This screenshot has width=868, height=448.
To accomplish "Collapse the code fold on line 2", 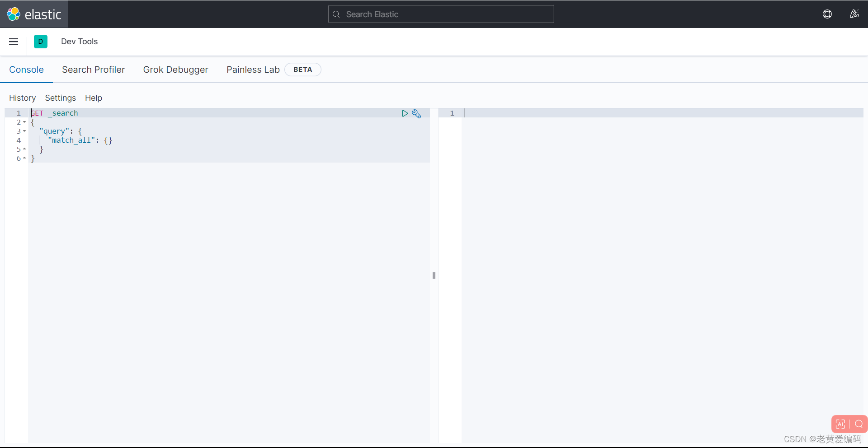I will coord(24,122).
